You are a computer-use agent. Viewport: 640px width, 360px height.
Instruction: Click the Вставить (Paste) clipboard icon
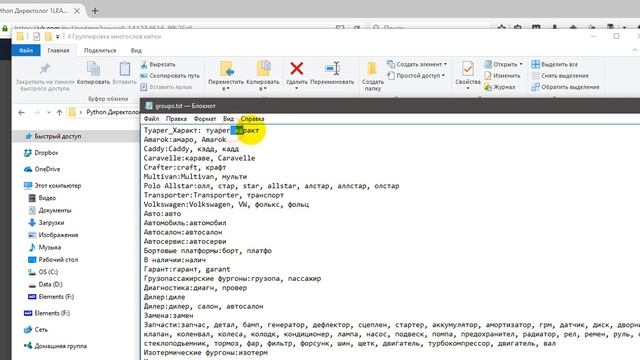(x=124, y=69)
